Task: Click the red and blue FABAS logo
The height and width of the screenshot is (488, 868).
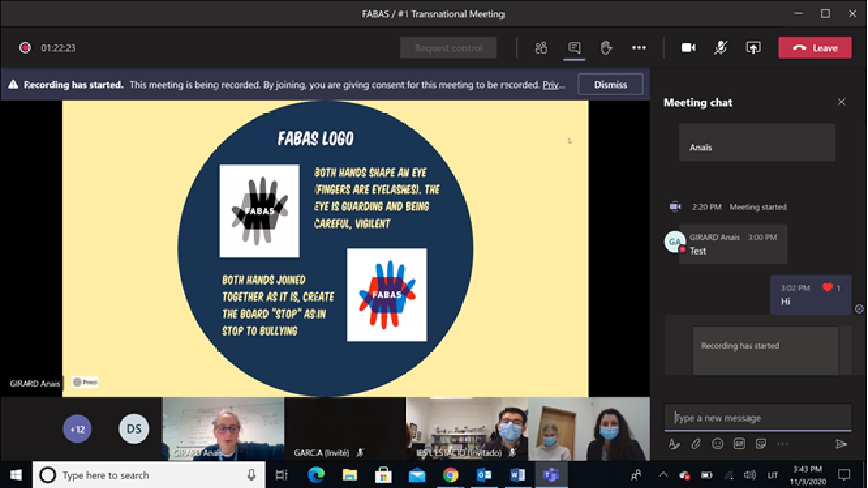Action: coord(387,295)
